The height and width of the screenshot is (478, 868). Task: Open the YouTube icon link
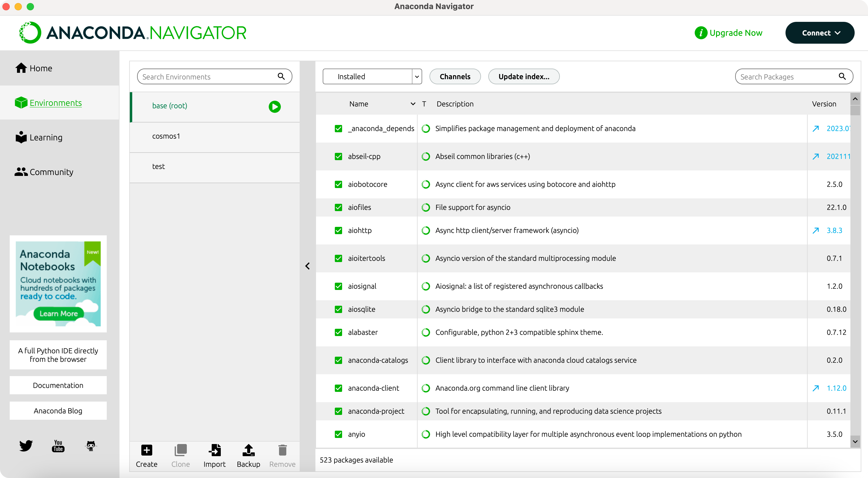point(58,445)
